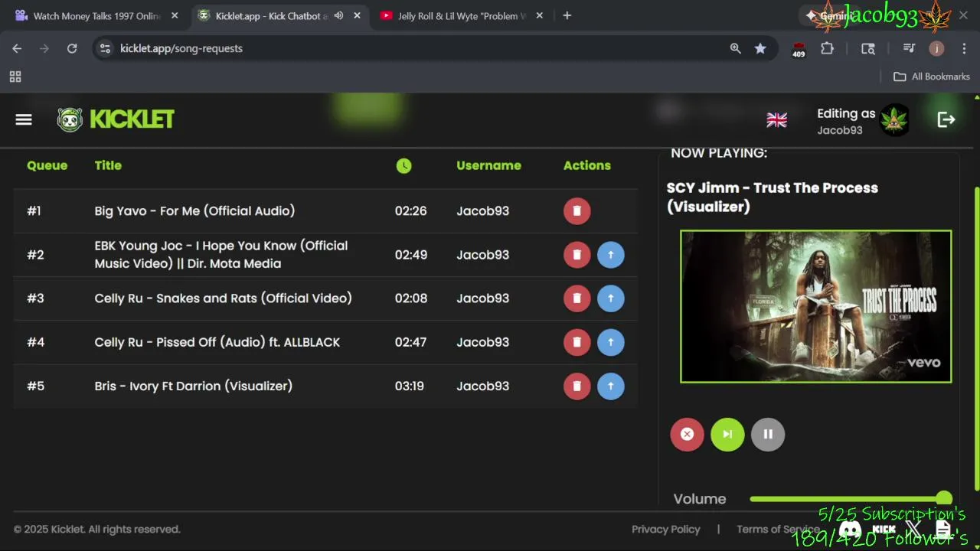Click the site info icon in address bar
980x551 pixels.
point(106,48)
